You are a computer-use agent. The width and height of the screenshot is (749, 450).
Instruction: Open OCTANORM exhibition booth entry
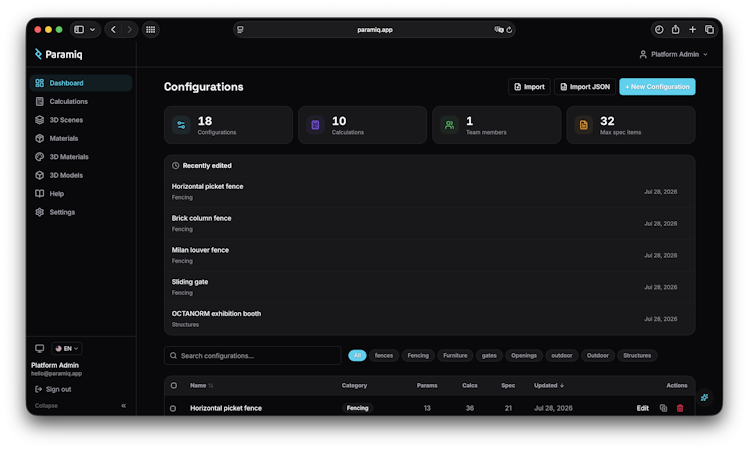click(429, 319)
